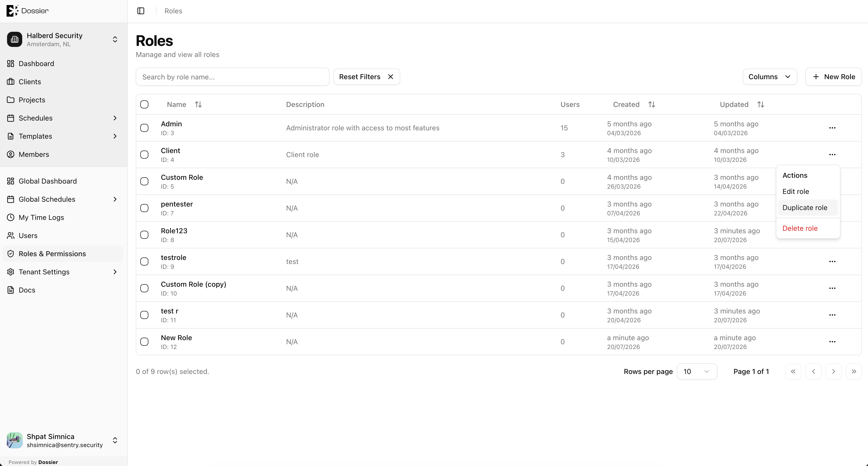Select the New Role ID 12 checkbox
The height and width of the screenshot is (466, 868).
coord(144,342)
